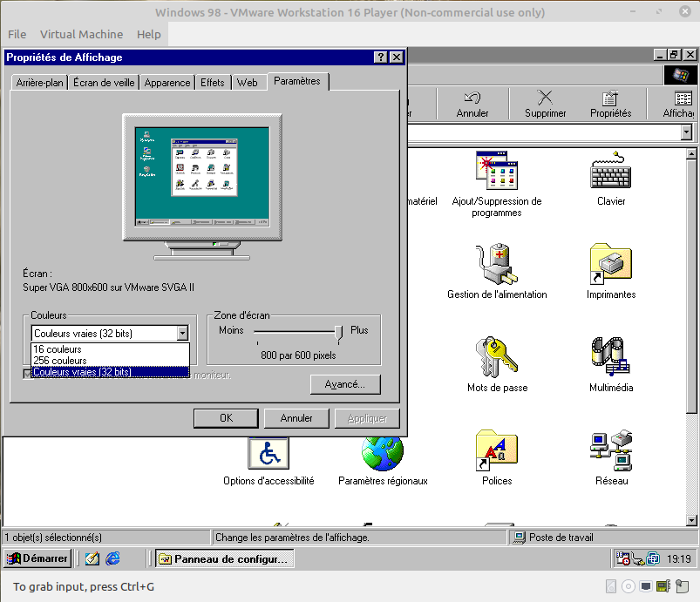Toggle the partially hidden moniteur checkbox
Screen dimensions: 700x602
tap(27, 375)
